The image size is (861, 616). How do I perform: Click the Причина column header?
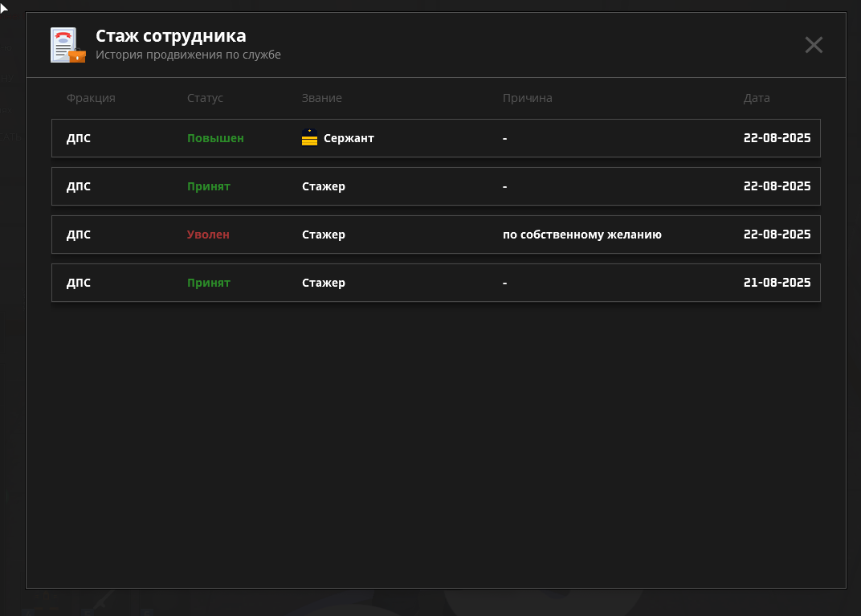[527, 98]
